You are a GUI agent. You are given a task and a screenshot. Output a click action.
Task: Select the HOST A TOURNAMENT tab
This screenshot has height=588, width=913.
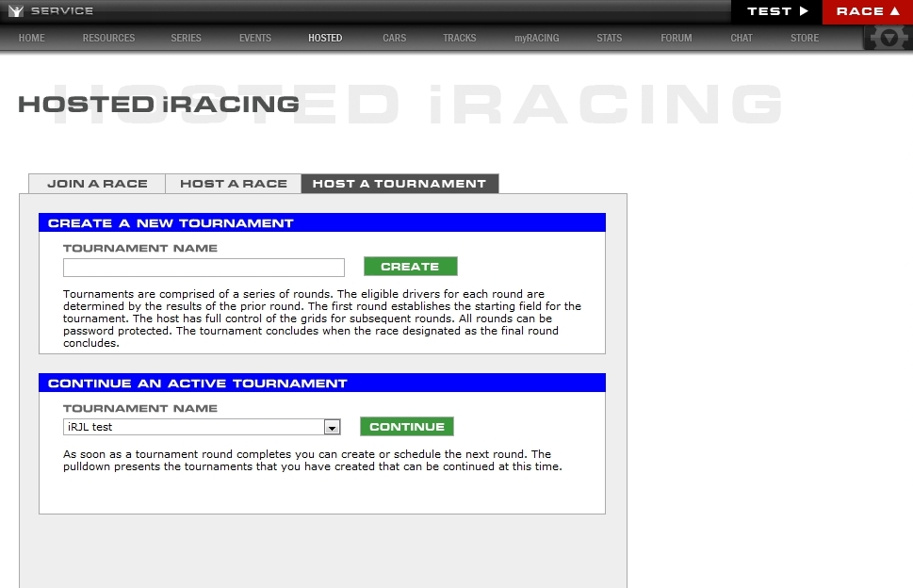tap(399, 184)
